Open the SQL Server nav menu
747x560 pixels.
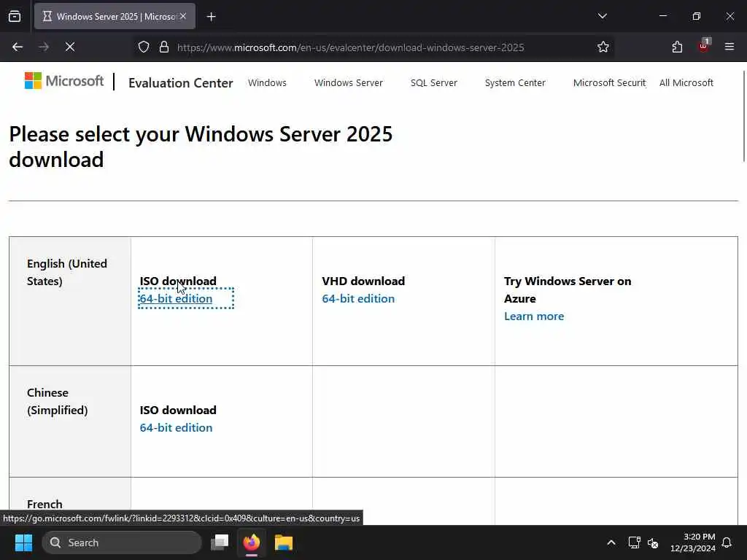433,83
